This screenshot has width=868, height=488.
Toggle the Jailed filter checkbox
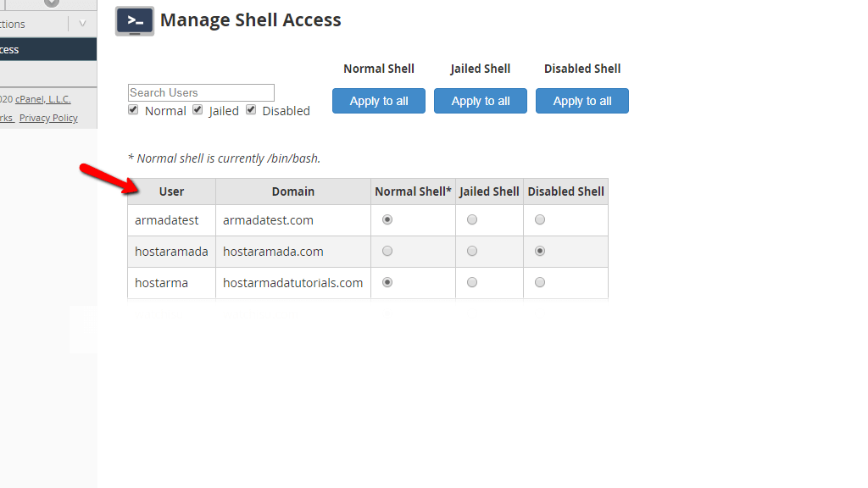198,109
